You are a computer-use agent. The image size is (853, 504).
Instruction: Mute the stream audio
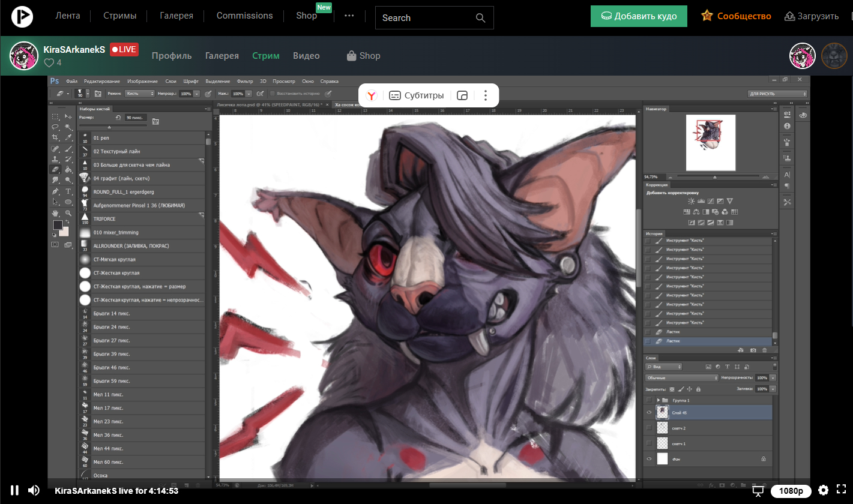pos(34,490)
